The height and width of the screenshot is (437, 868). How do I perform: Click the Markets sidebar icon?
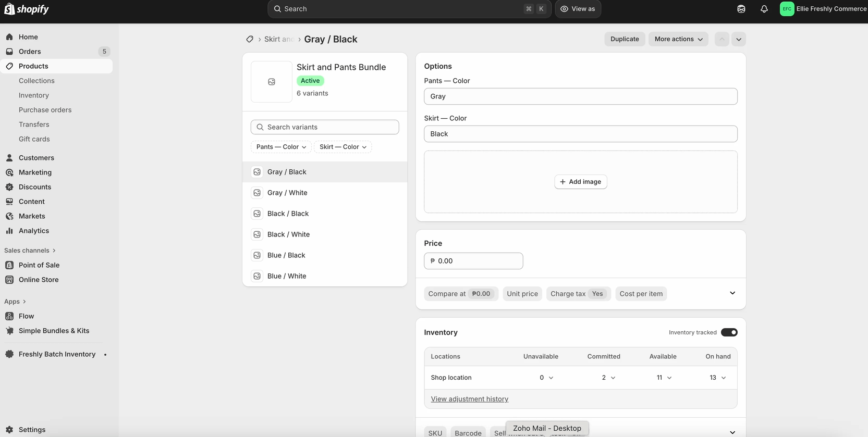coord(9,216)
